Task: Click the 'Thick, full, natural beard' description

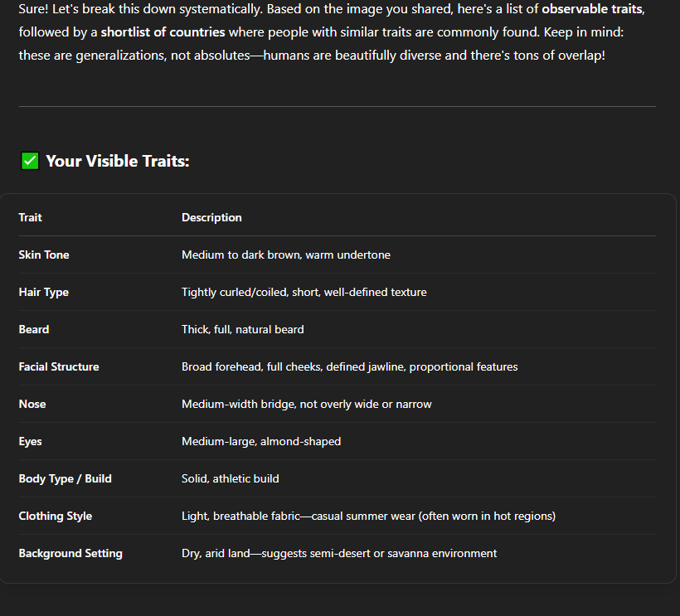Action: click(243, 329)
